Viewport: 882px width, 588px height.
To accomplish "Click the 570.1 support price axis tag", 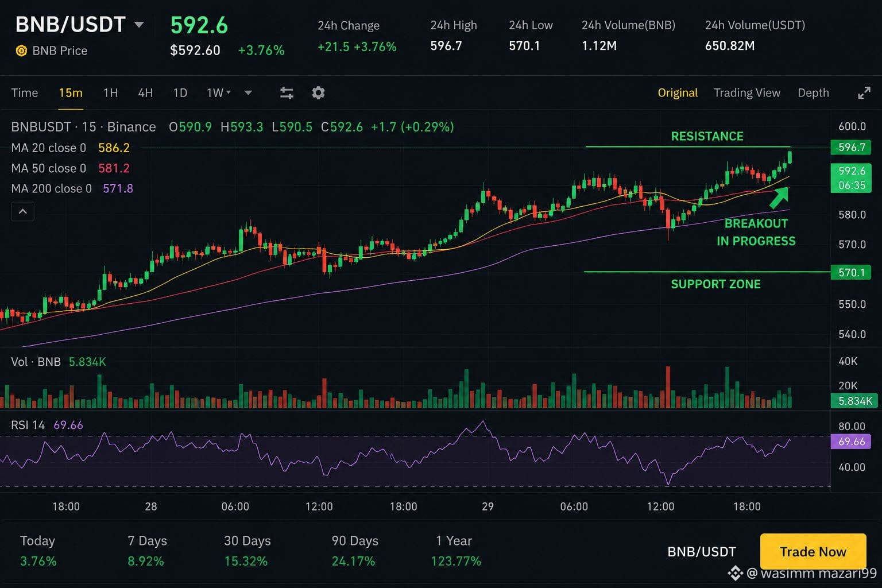I will pos(852,272).
